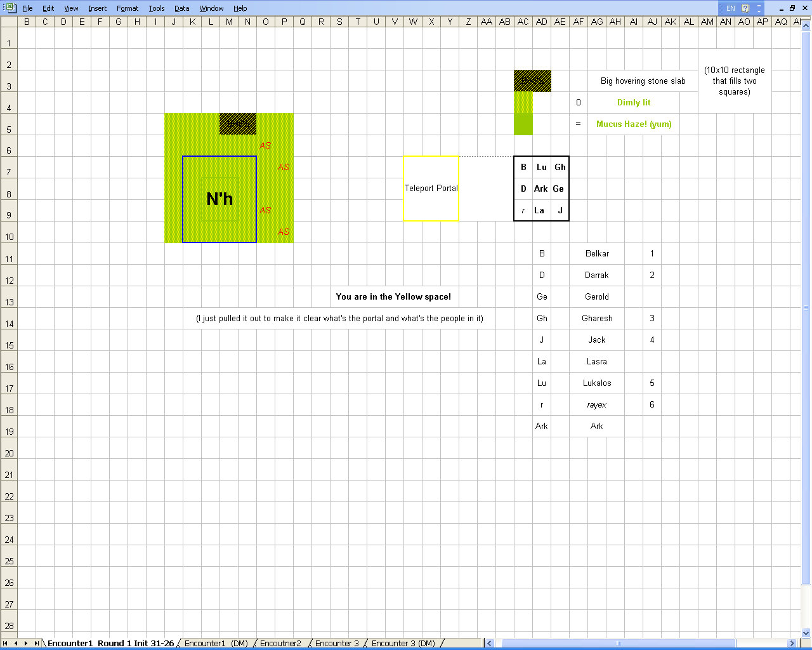Open the View menu
Viewport: 812px width, 650px height.
(x=71, y=8)
